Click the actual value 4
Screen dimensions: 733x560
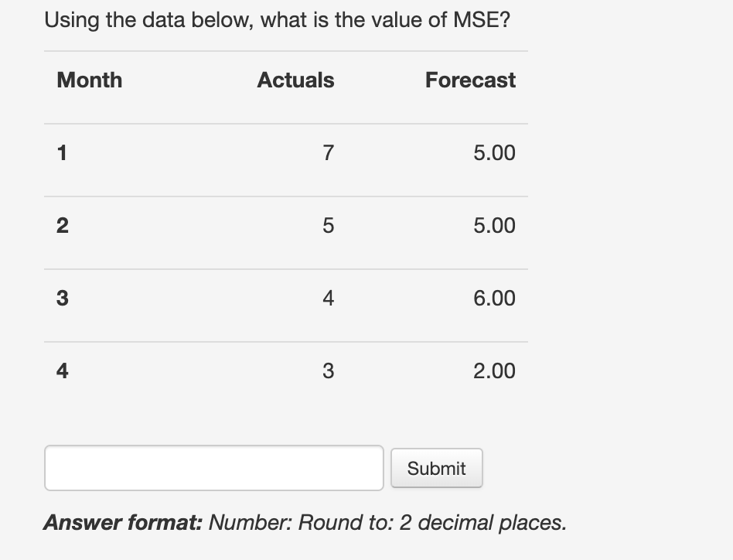(327, 298)
